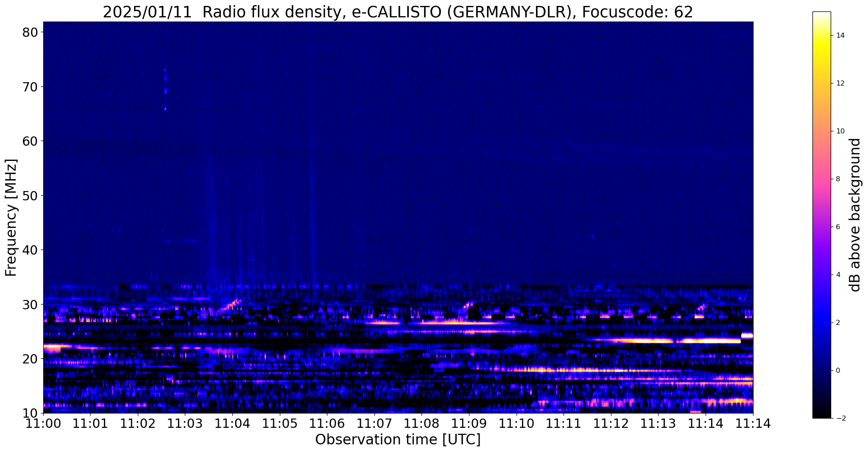Click the vertical burst near 70 MHz at 11:02:30
This screenshot has height=452, width=868.
(165, 89)
